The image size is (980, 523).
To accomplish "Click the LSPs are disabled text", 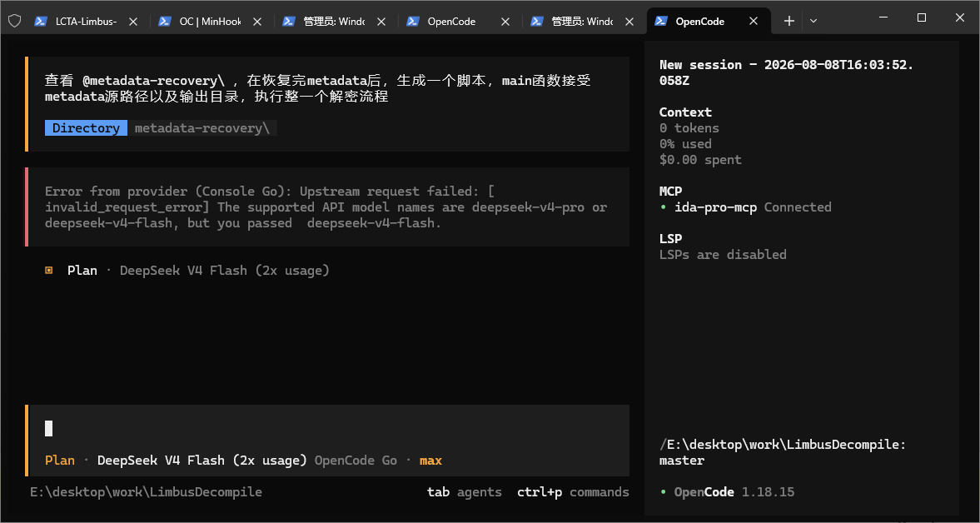I will click(723, 254).
